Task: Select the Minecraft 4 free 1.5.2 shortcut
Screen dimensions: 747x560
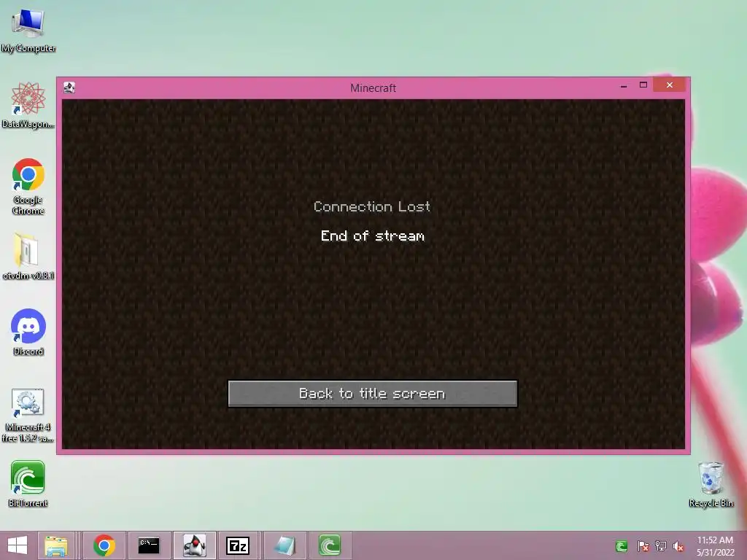Action: coord(28,415)
